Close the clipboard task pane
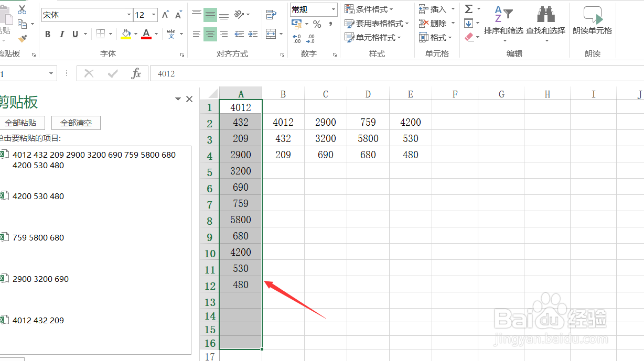The height and width of the screenshot is (361, 644). click(189, 99)
